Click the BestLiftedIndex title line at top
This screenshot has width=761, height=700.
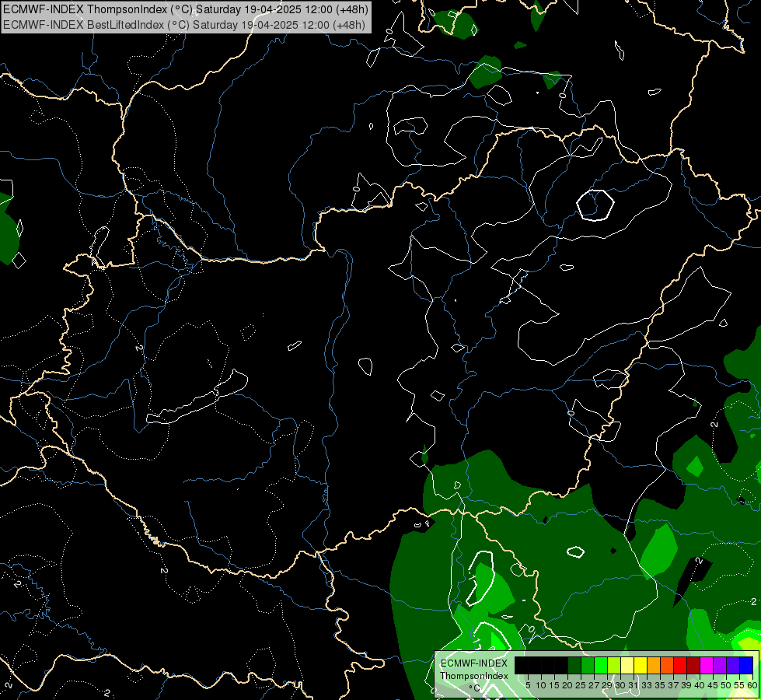click(x=184, y=24)
